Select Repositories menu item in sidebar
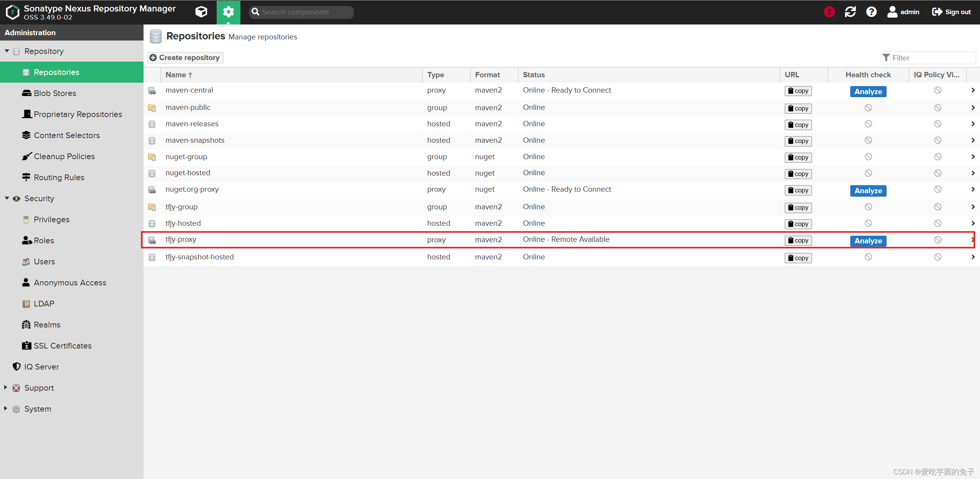The image size is (980, 479). (x=56, y=72)
